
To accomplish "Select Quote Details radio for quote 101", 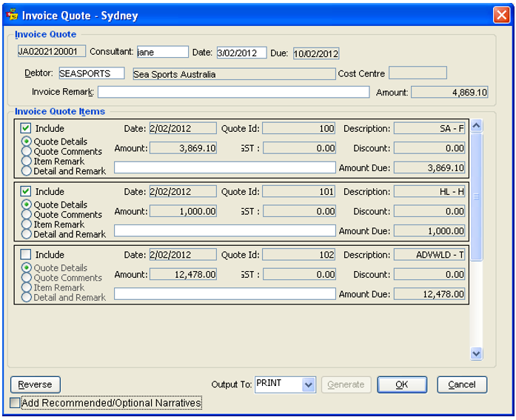I will tap(27, 204).
